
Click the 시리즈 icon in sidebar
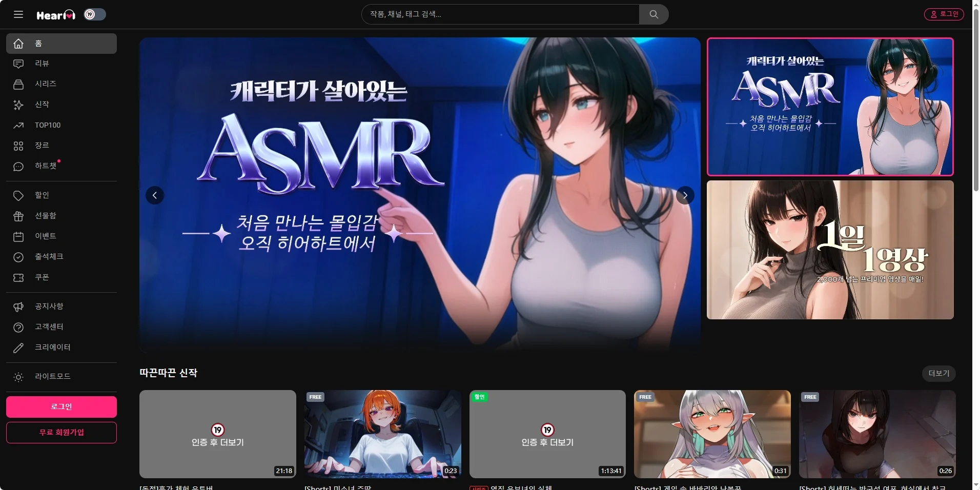tap(18, 84)
